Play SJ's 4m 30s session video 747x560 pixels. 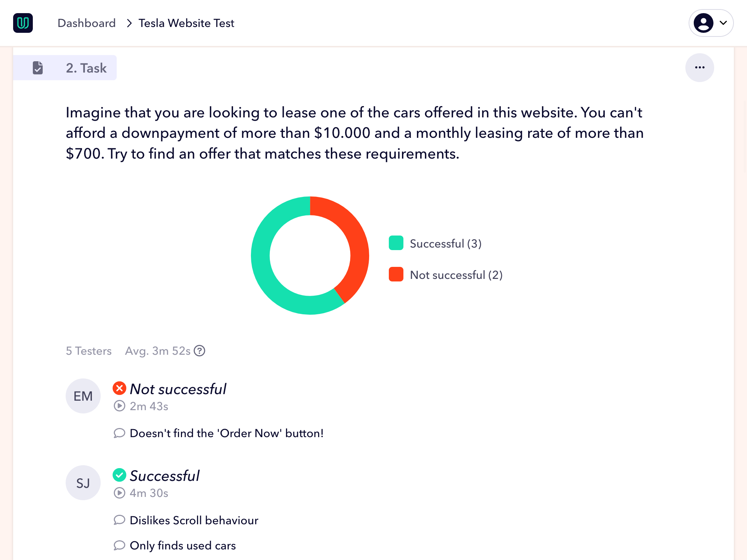[x=120, y=493]
